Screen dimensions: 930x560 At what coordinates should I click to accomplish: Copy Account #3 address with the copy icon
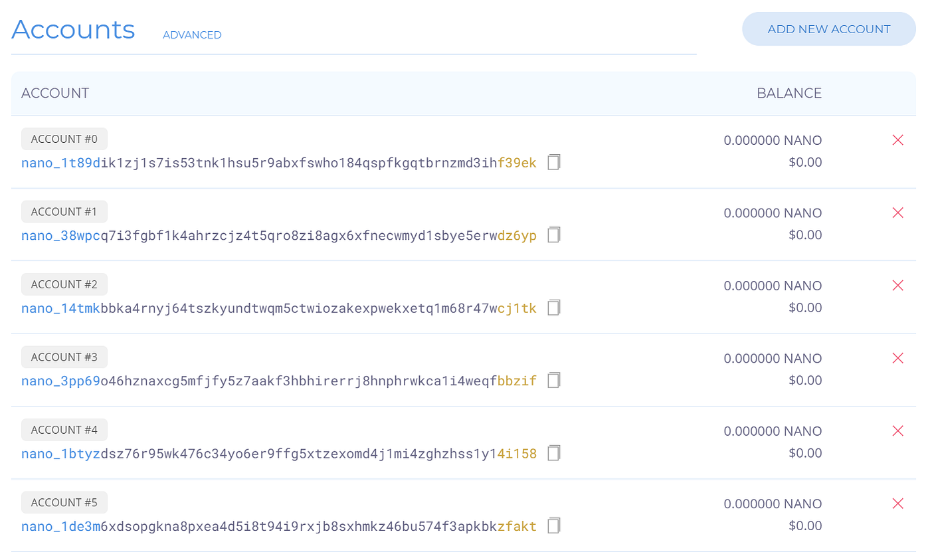[x=554, y=380]
